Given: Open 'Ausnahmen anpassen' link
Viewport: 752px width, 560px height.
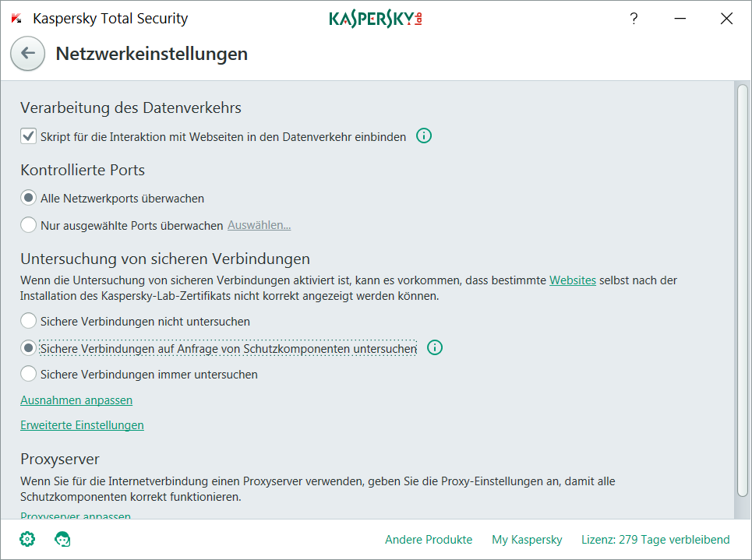Looking at the screenshot, I should (x=76, y=400).
